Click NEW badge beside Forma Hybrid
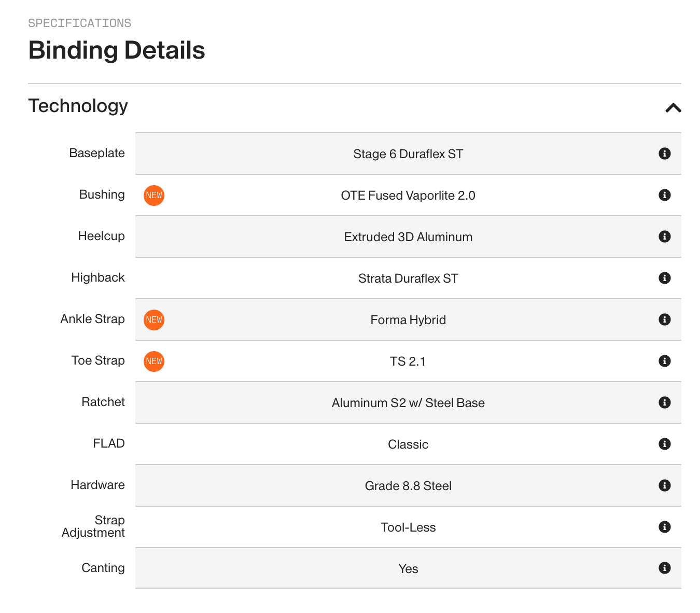The height and width of the screenshot is (613, 700). click(154, 320)
